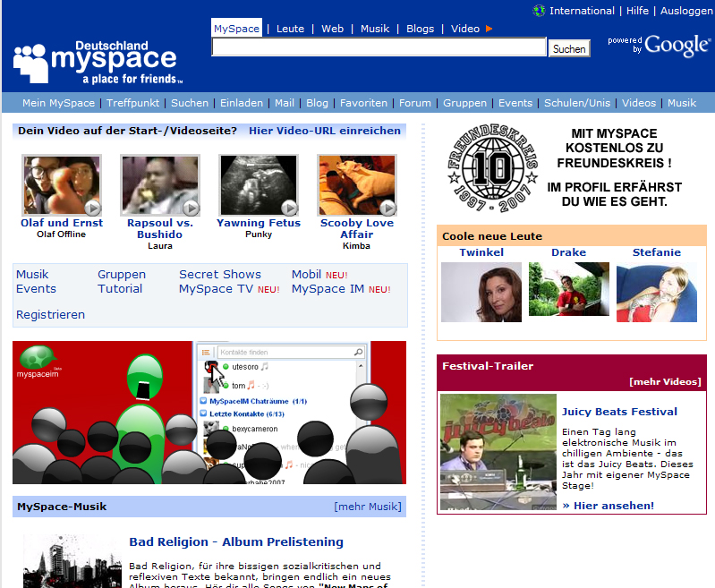Select the Musik search tab
This screenshot has height=588, width=715.
coord(375,29)
